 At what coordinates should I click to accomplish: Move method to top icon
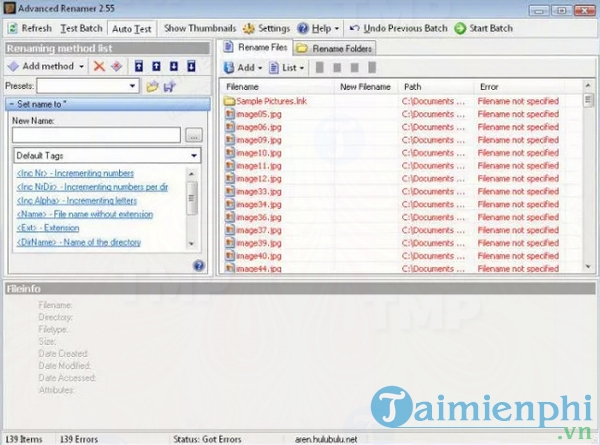point(139,66)
